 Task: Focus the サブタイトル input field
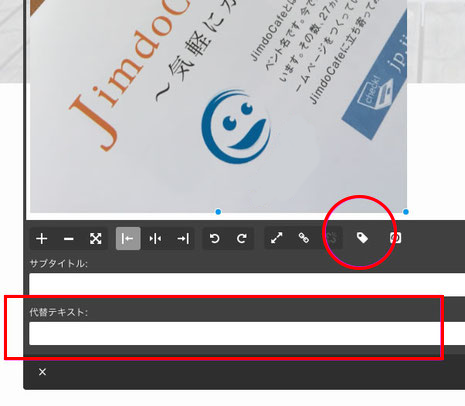[247, 284]
